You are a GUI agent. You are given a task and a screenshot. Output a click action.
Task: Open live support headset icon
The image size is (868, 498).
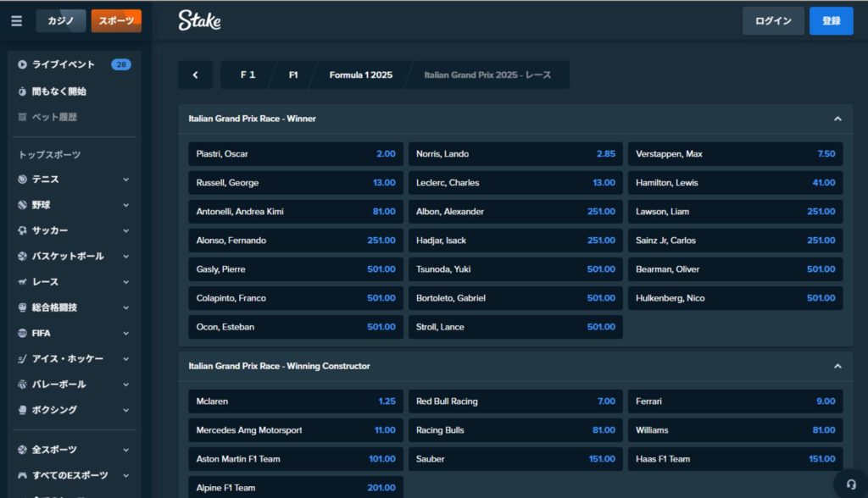851,484
